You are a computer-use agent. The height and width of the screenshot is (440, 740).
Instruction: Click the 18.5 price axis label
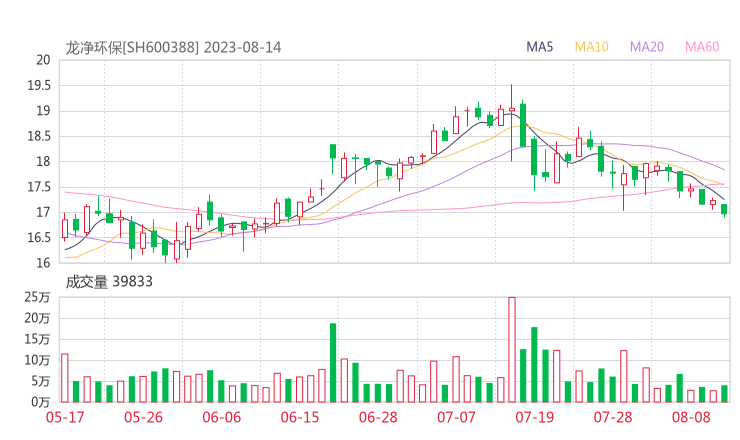(x=39, y=136)
